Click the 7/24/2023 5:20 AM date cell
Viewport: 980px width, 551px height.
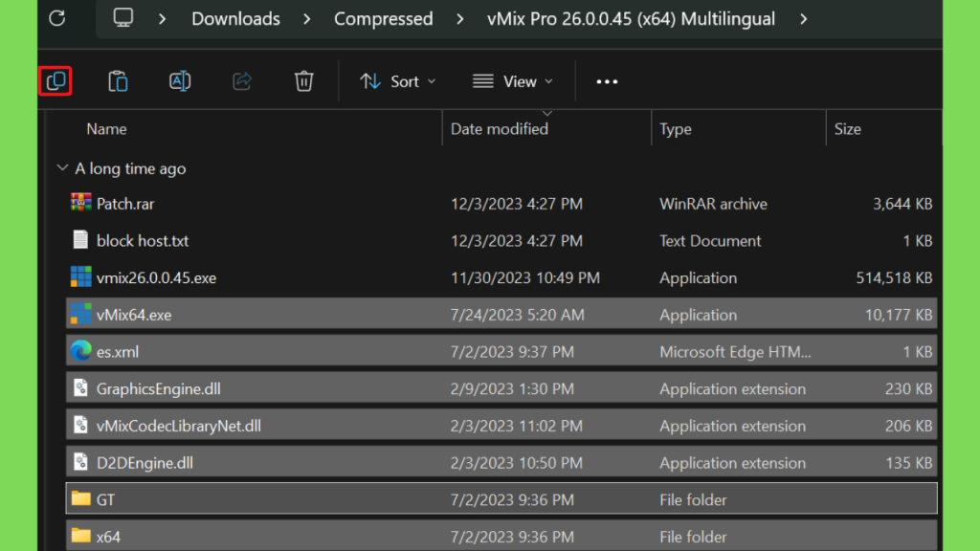(518, 314)
